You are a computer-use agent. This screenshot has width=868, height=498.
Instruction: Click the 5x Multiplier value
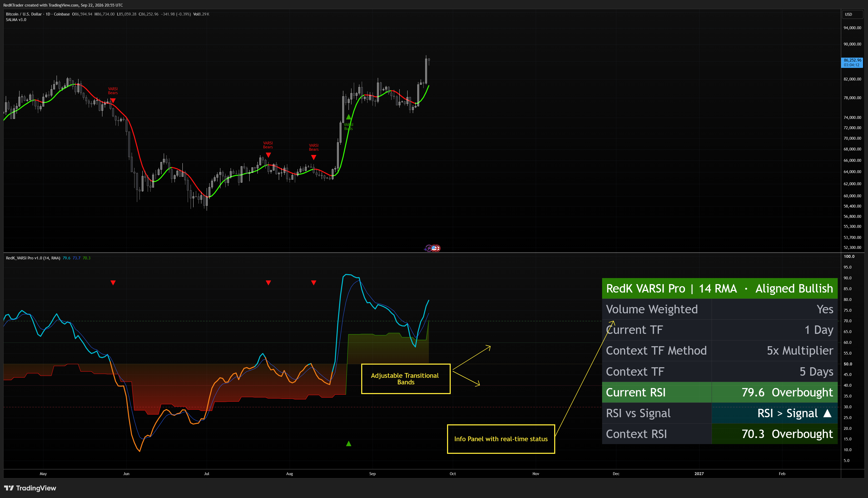tap(800, 351)
